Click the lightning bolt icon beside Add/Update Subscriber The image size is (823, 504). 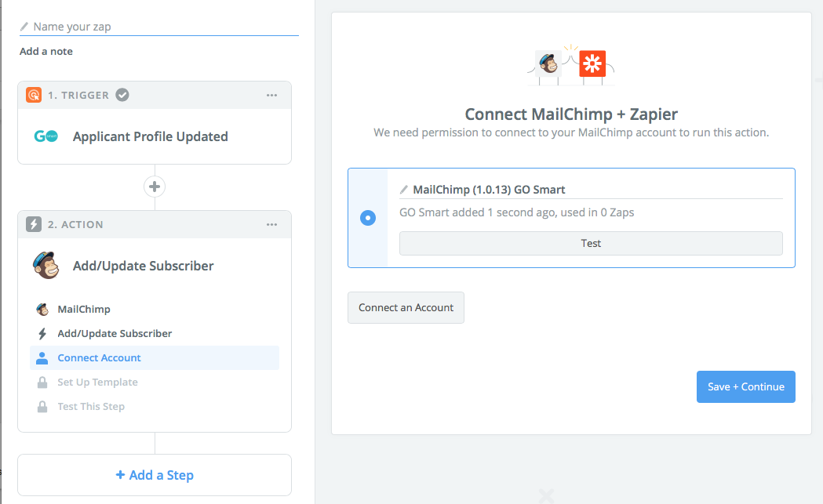point(42,334)
